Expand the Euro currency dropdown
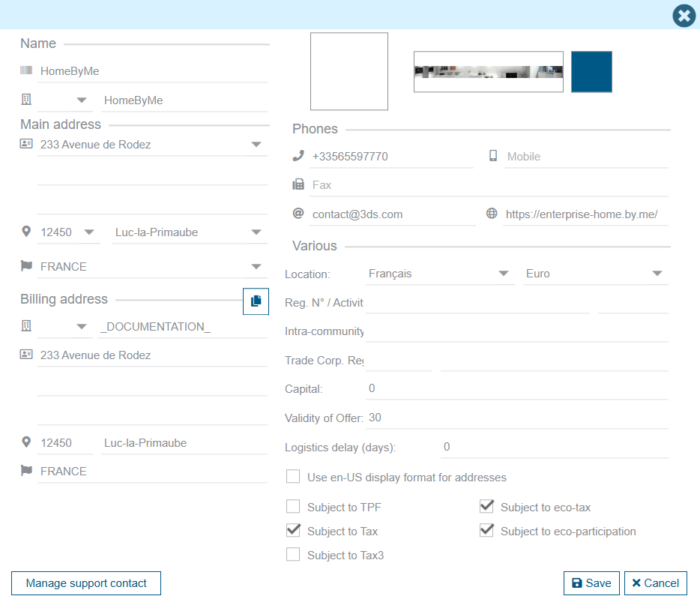 (657, 274)
